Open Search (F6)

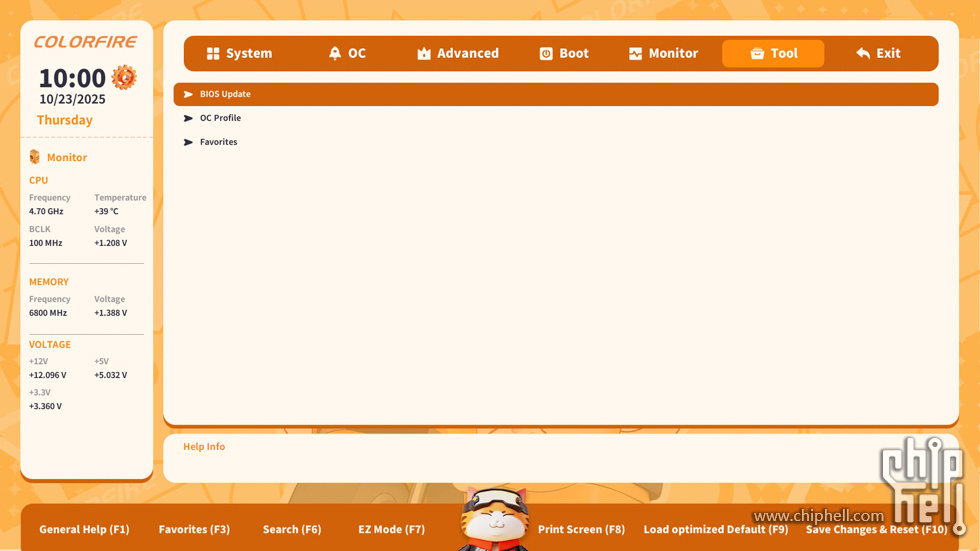[x=292, y=529]
